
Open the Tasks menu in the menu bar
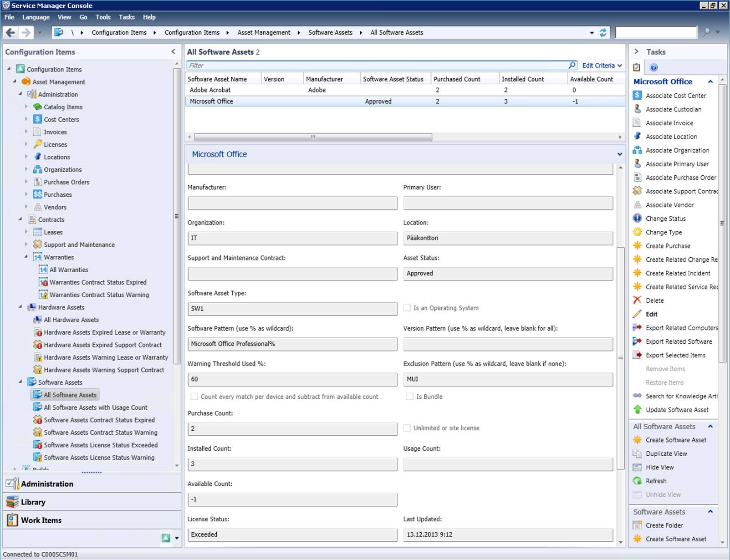click(x=127, y=17)
